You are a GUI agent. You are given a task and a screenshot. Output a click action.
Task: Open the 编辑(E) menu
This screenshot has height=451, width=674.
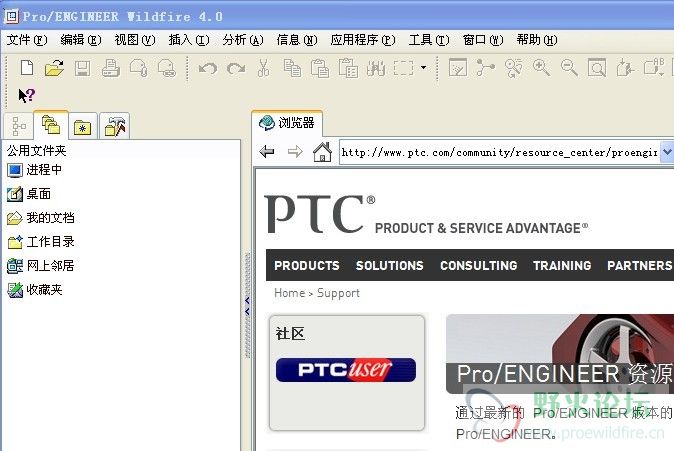(x=81, y=40)
